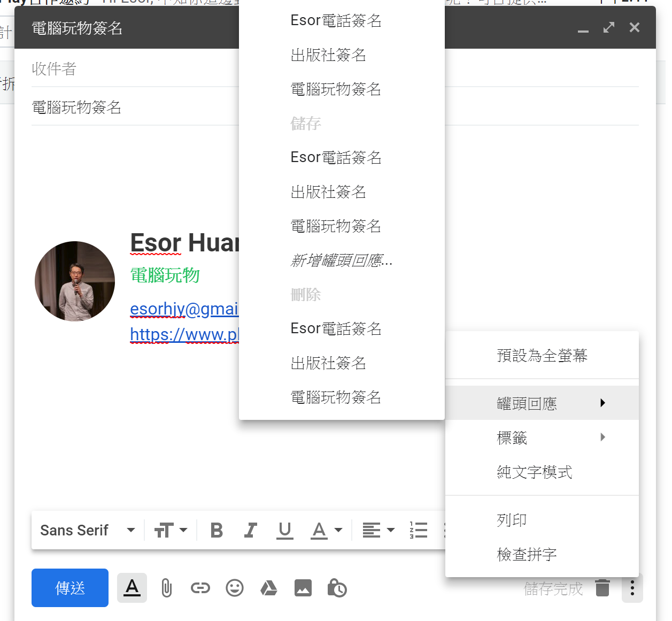Screen dimensions: 672x621
Task: Open the emoji picker
Action: [x=235, y=587]
